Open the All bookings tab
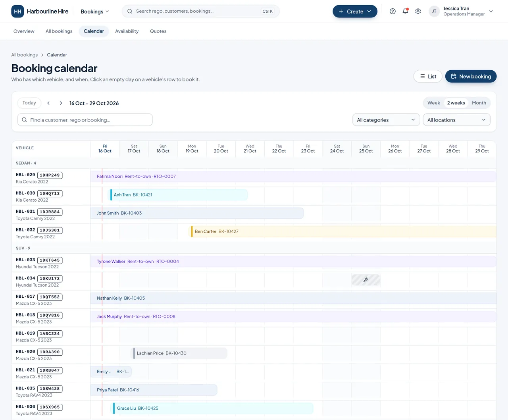This screenshot has height=420, width=508. [x=59, y=31]
